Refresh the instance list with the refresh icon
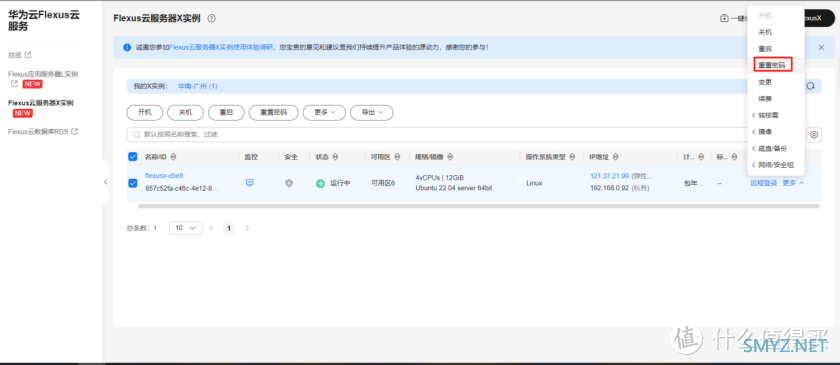840x365 pixels. 811,86
